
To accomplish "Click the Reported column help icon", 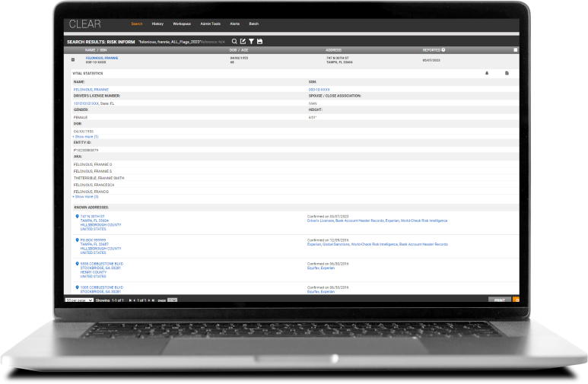I will click(x=443, y=50).
